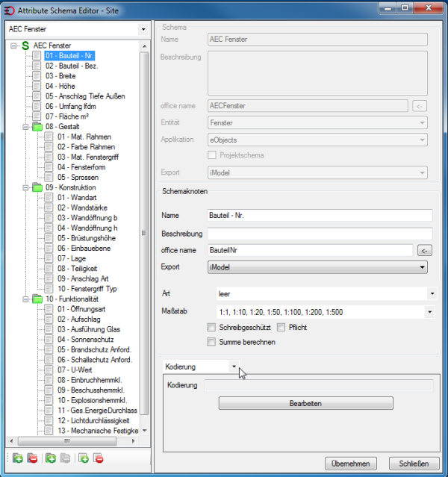Click the add schema icon with green plus
448x477 pixels.
pyautogui.click(x=18, y=458)
